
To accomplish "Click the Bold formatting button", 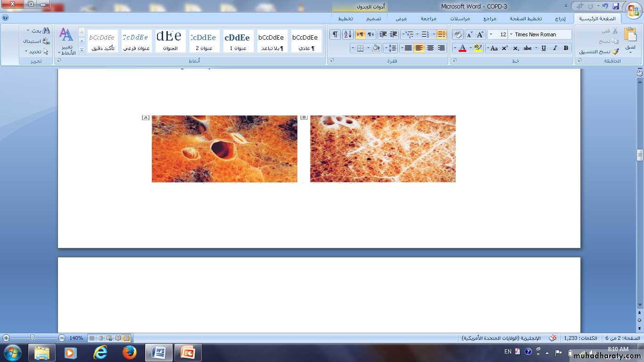I will pyautogui.click(x=566, y=48).
